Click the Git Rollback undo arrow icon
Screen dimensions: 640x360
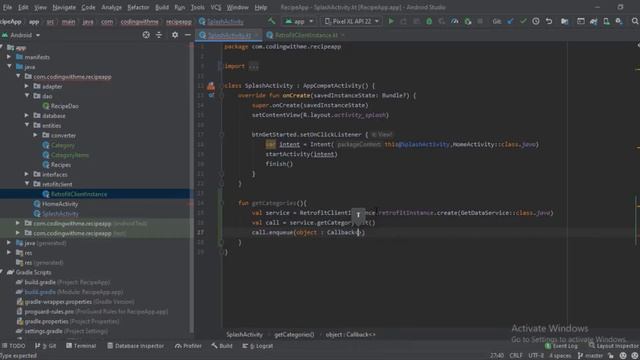549,21
